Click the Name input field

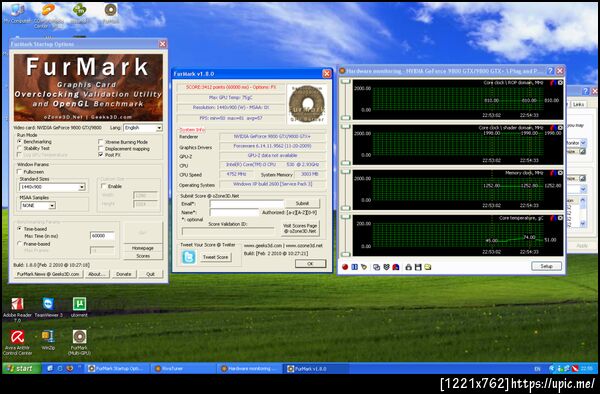tap(234, 212)
